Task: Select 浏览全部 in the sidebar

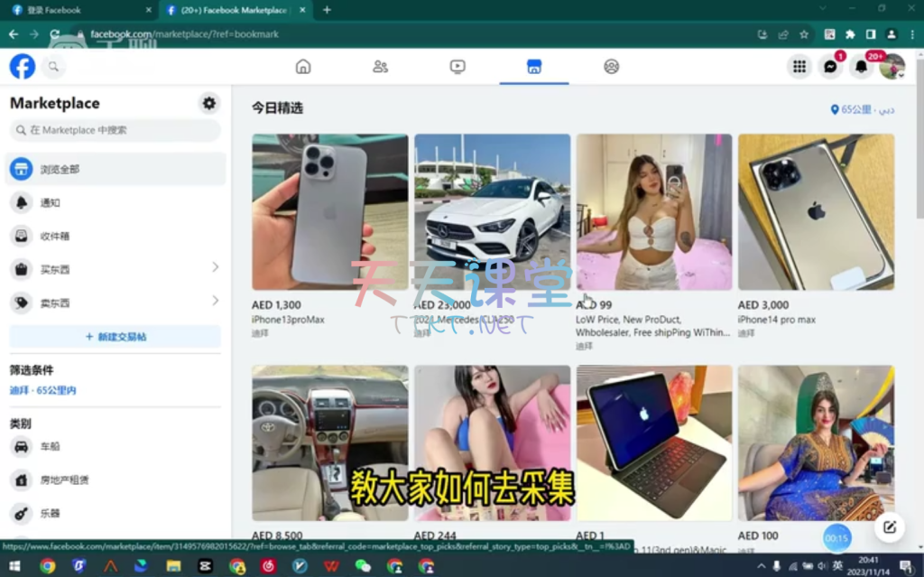Action: [115, 169]
